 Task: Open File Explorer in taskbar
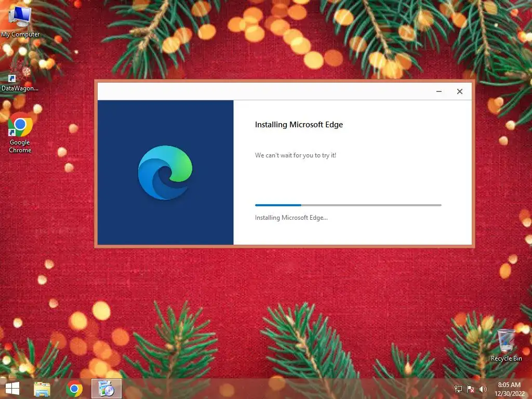[x=42, y=389]
